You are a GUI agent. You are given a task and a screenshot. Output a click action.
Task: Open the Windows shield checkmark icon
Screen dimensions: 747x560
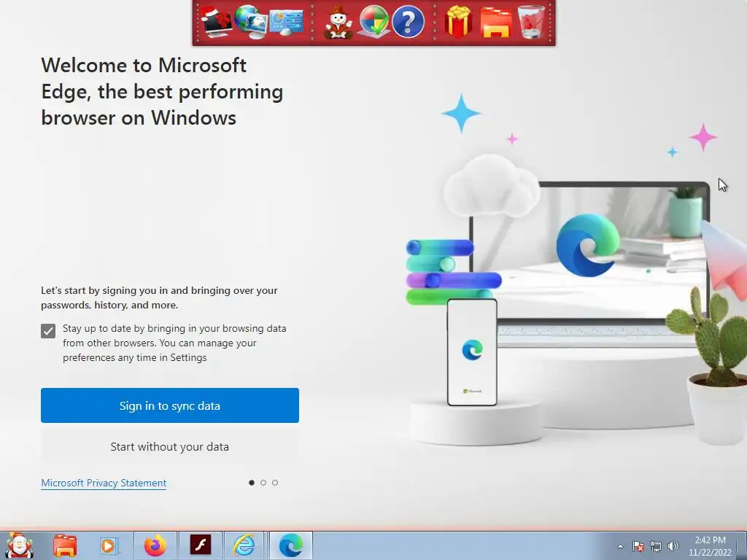click(373, 22)
